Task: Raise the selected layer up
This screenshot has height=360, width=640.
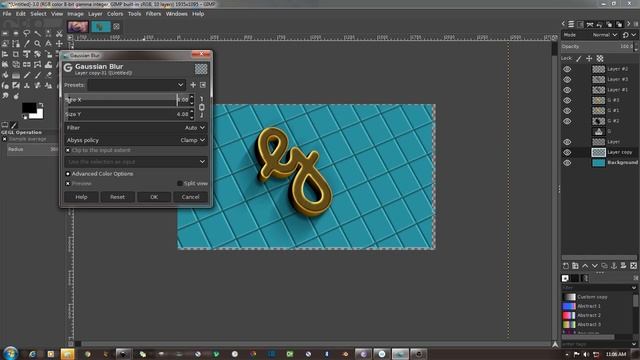Action: pos(585,266)
